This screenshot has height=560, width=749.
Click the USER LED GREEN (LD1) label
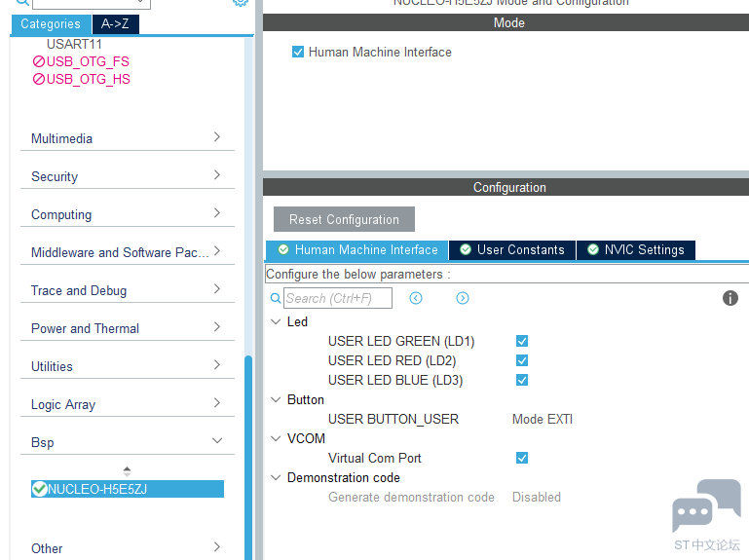point(401,341)
